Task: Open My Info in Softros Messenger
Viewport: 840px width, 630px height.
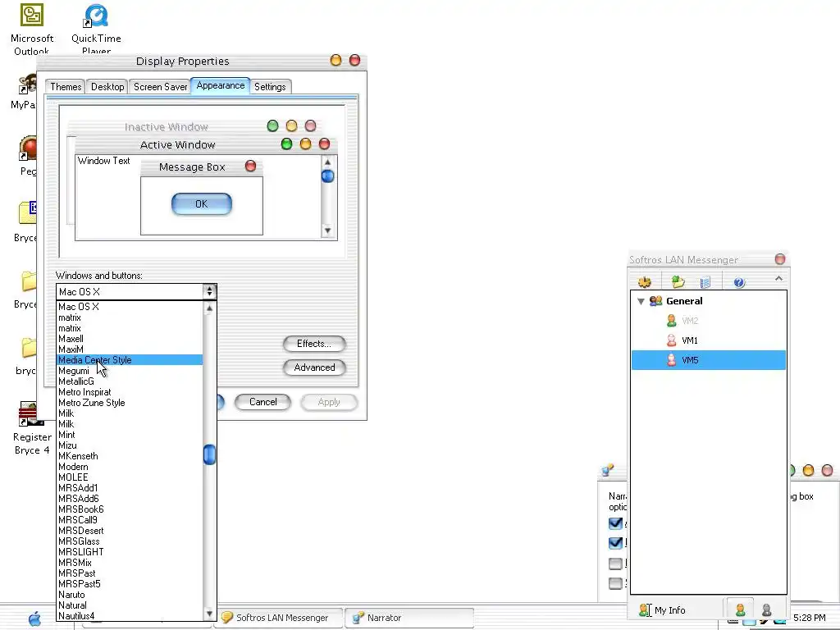Action: point(662,610)
